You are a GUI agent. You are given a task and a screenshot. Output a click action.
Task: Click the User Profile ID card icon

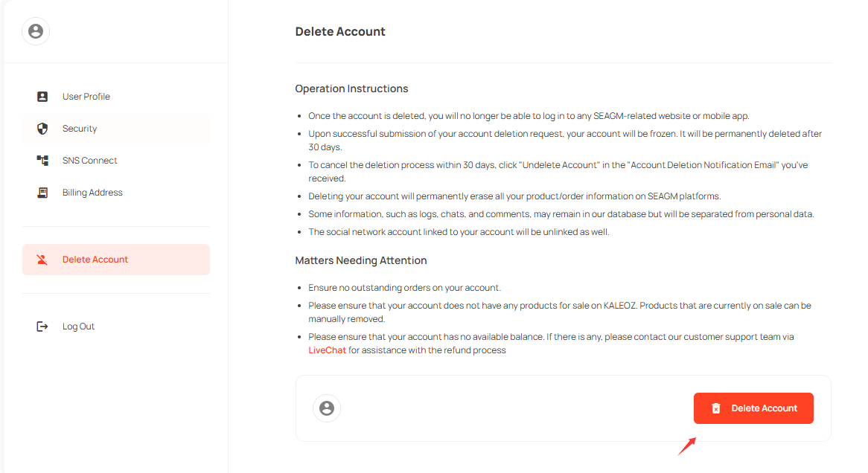click(42, 97)
